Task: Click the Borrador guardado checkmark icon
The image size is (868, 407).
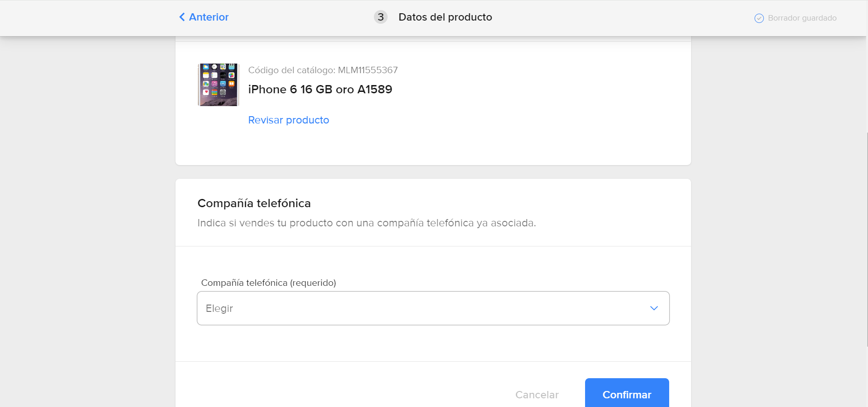Action: point(759,18)
